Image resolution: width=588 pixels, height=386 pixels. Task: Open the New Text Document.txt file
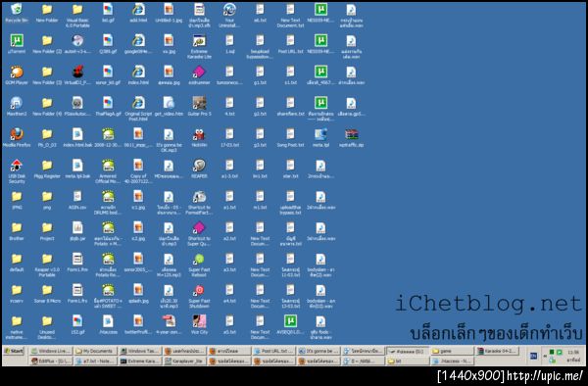pyautogui.click(x=290, y=16)
